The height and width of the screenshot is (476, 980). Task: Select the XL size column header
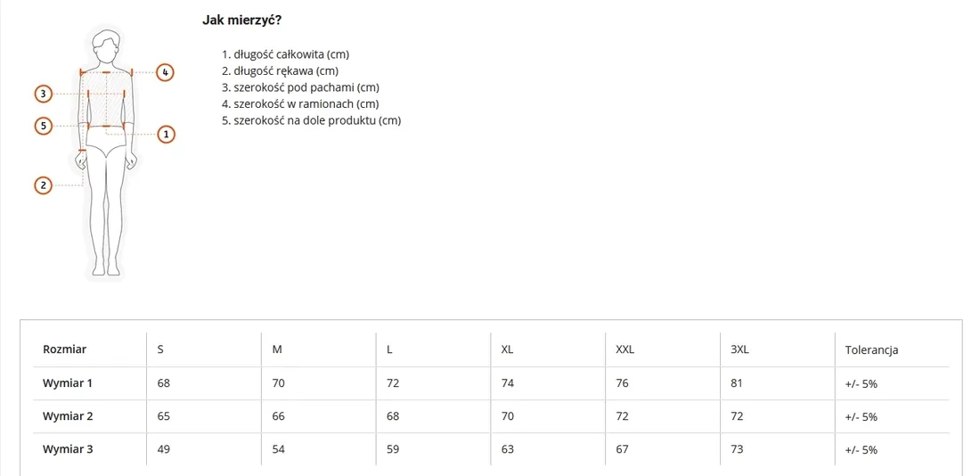tap(507, 349)
